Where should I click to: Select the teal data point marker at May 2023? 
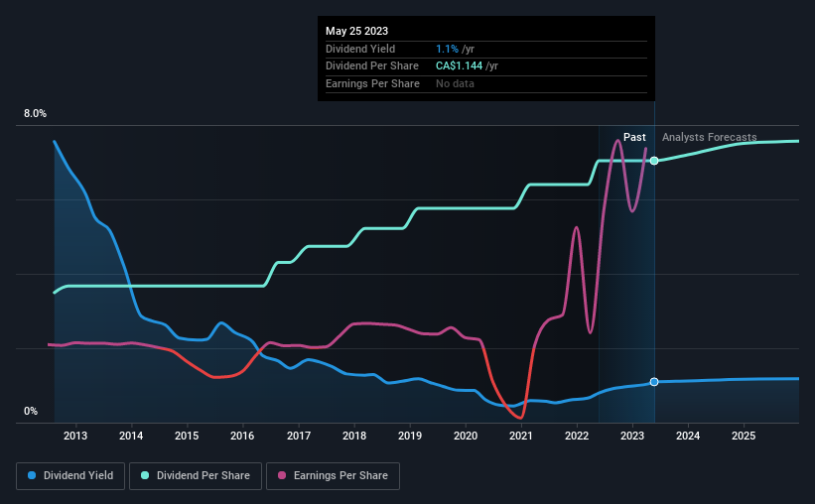click(x=654, y=161)
